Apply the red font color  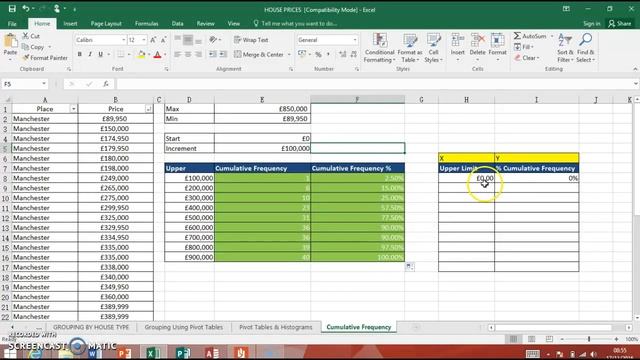click(158, 54)
